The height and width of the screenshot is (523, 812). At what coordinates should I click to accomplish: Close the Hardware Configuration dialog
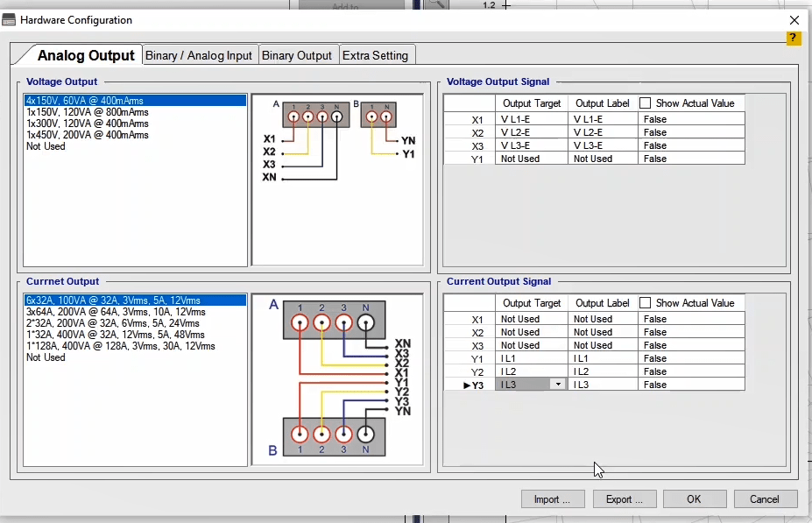pos(794,19)
